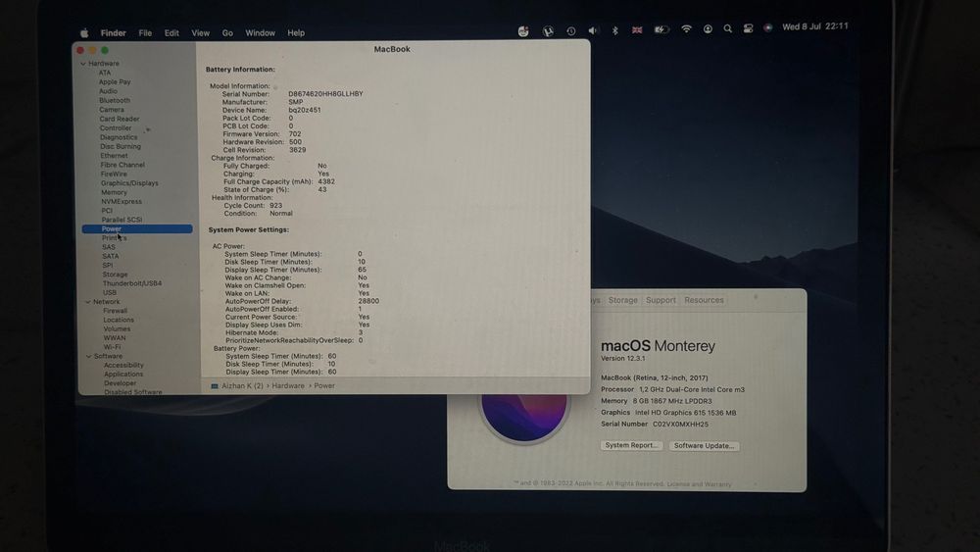The width and height of the screenshot is (980, 552).
Task: Click the battery charging status icon
Action: (x=661, y=29)
